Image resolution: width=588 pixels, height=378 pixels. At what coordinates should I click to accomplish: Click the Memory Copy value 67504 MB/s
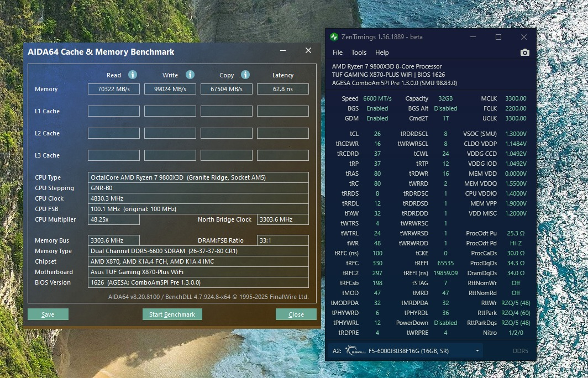pos(226,89)
